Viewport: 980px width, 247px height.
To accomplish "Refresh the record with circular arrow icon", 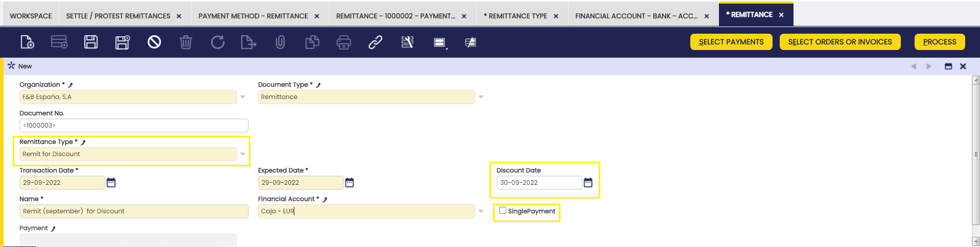I will [218, 42].
